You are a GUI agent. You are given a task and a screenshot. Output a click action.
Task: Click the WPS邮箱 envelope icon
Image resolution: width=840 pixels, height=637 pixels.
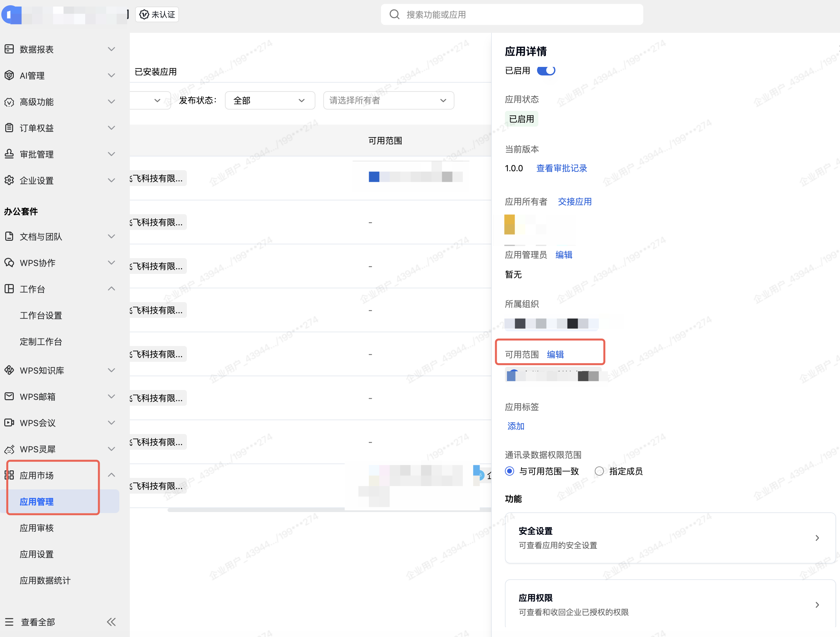[9, 397]
